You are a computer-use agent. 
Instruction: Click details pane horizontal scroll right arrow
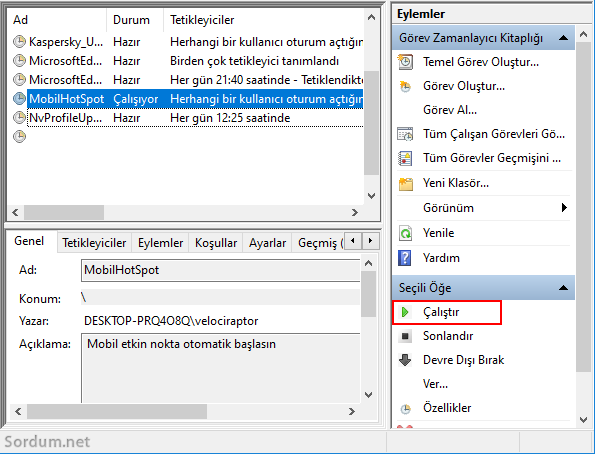pos(352,411)
